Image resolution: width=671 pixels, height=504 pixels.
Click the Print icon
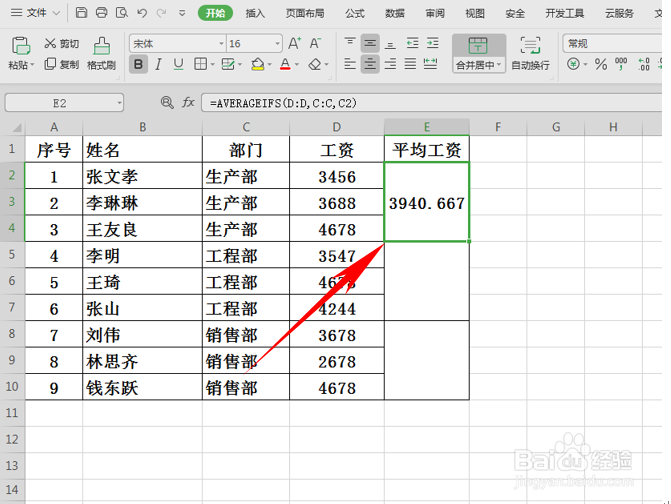click(x=101, y=12)
